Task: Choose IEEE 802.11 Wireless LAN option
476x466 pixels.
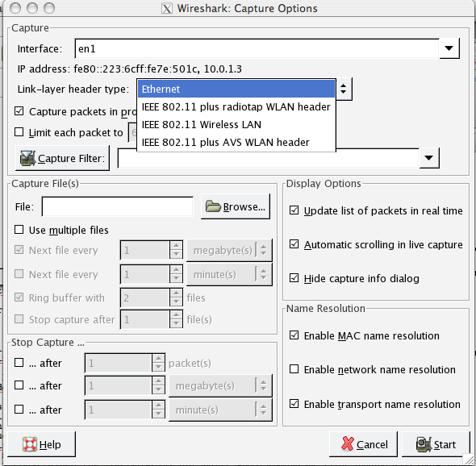Action: 236,124
